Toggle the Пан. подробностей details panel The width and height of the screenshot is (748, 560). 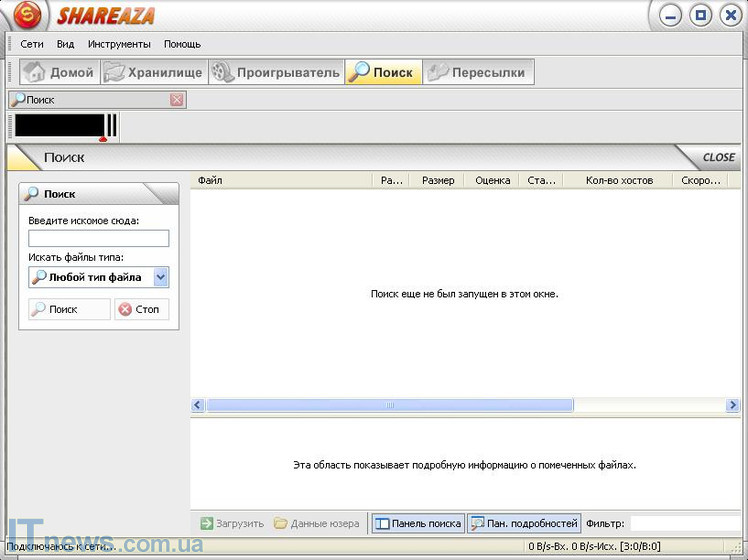coord(524,523)
